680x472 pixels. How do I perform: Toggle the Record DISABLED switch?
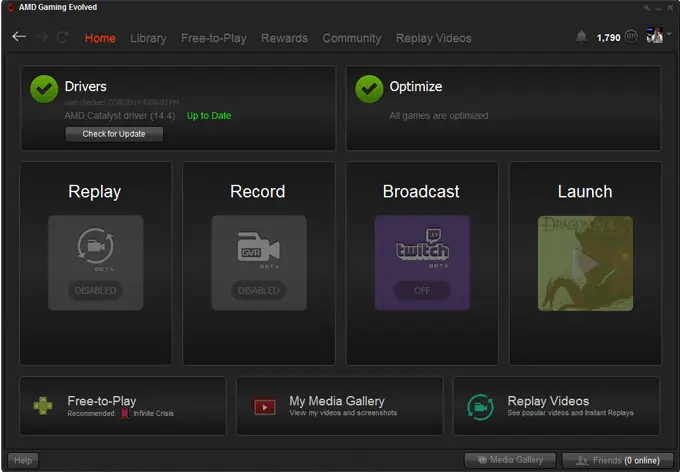pos(258,290)
